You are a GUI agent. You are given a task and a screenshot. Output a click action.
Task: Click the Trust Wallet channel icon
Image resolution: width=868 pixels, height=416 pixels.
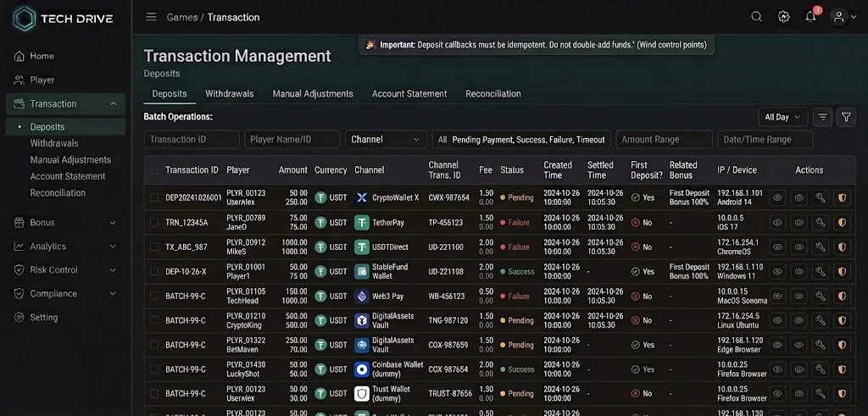[361, 393]
